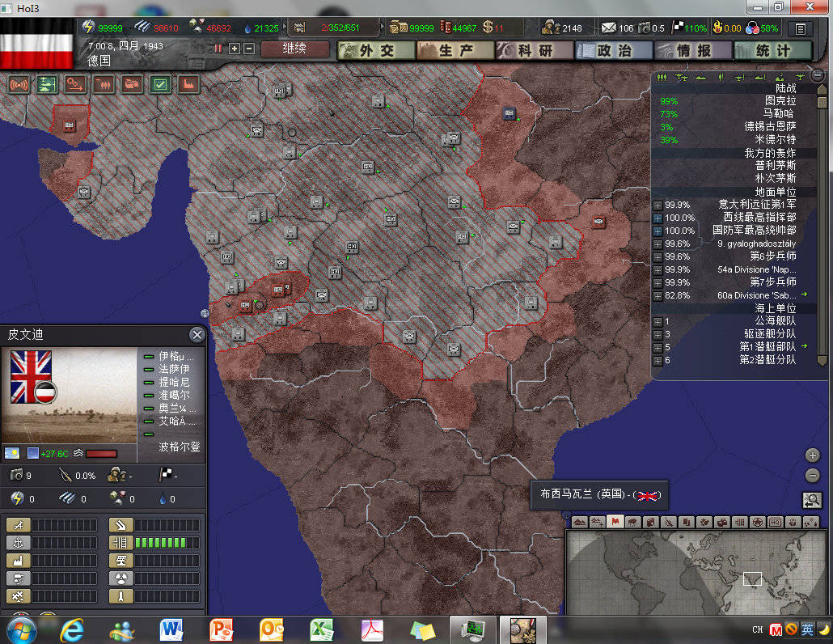Viewport: 833px width, 644px height.
Task: Toggle air units filter in outliner
Action: (x=681, y=78)
